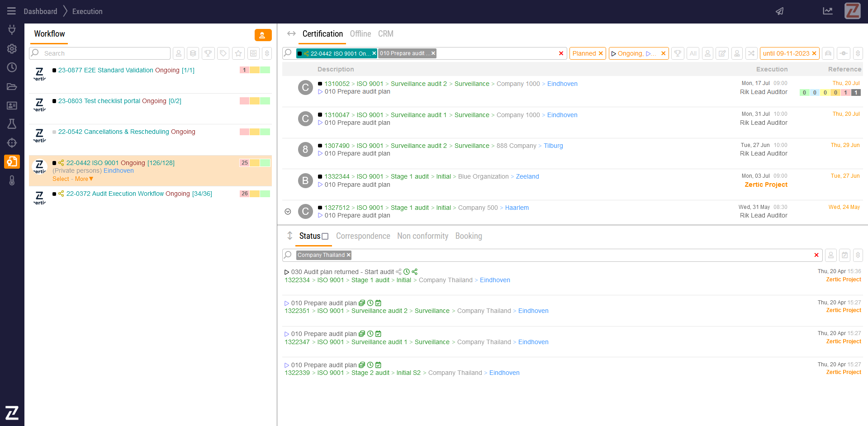
Task: Expand row 1327512 with the chevron circle
Action: 288,212
